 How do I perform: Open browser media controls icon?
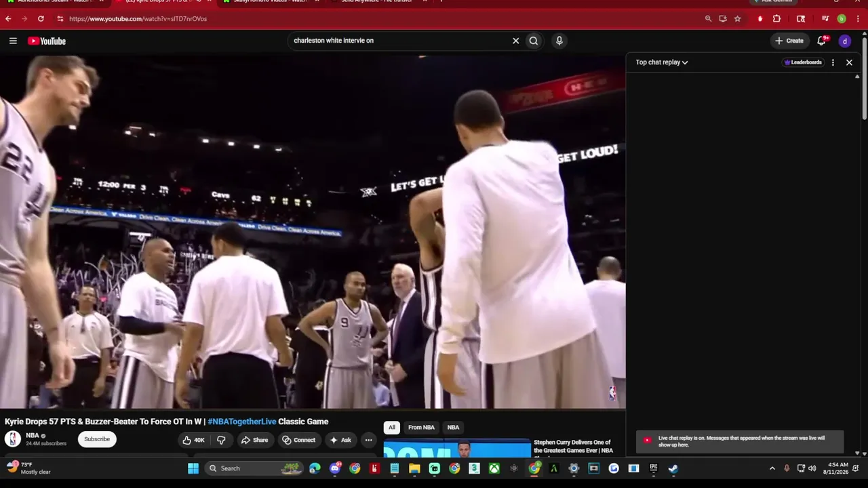(825, 19)
